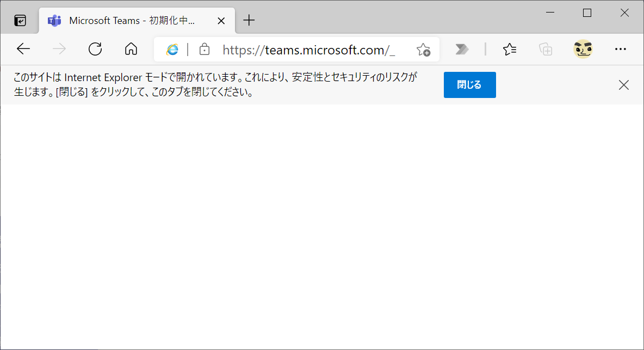Image resolution: width=644 pixels, height=350 pixels.
Task: Open the tab actions menu icon
Action: [x=20, y=20]
